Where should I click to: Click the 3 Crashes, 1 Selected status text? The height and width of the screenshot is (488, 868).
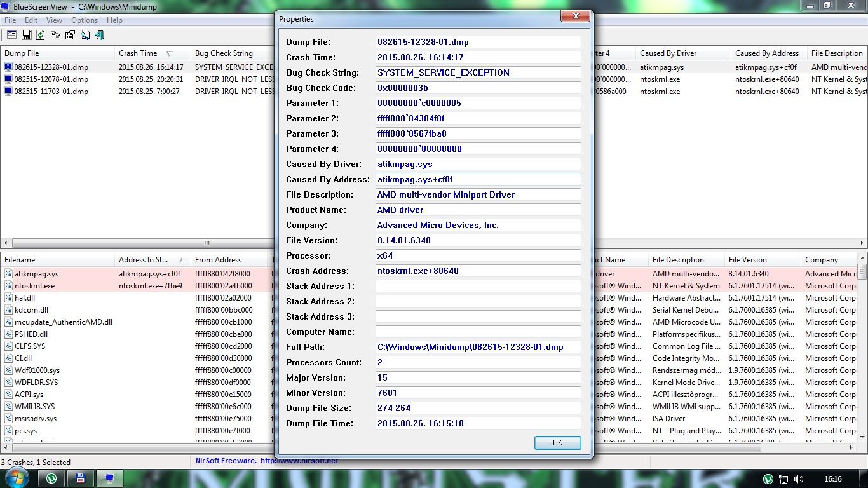tap(36, 462)
